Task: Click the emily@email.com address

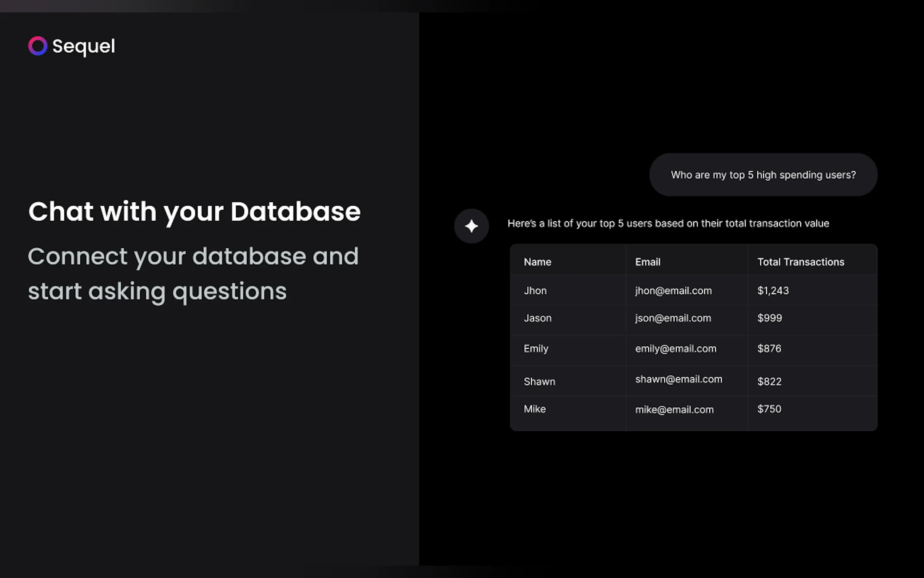Action: pyautogui.click(x=675, y=349)
